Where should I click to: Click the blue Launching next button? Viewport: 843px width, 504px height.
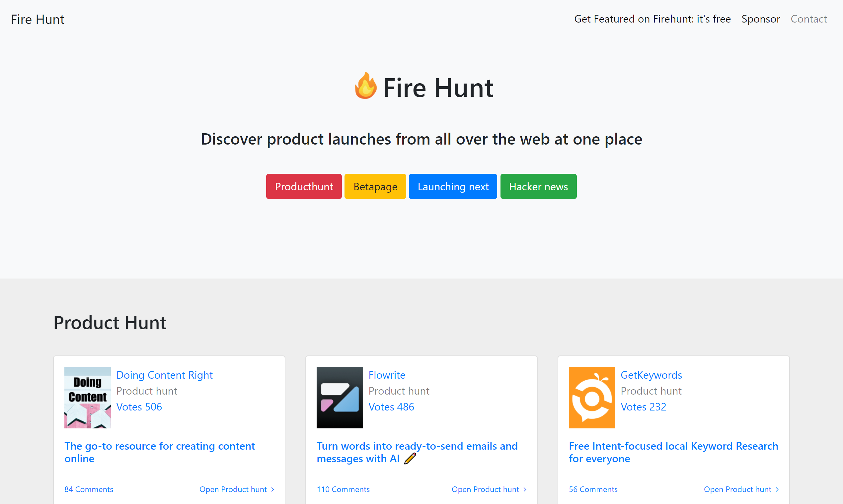[x=453, y=186]
